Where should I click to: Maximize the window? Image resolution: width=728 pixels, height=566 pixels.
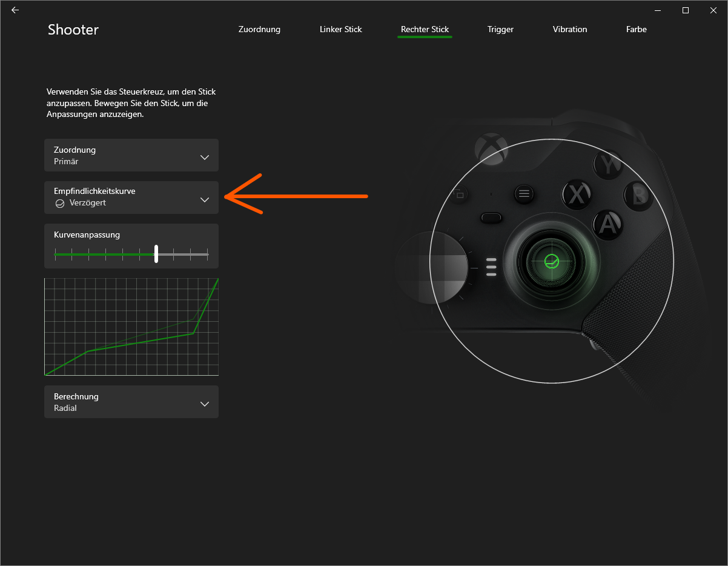[686, 10]
